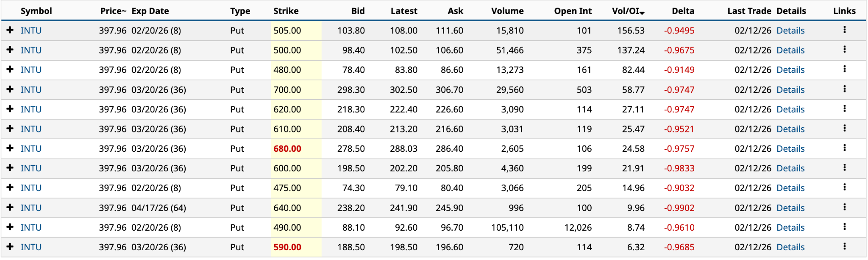The image size is (868, 260).
Task: Open links menu for 610.00 strike row
Action: pos(844,129)
